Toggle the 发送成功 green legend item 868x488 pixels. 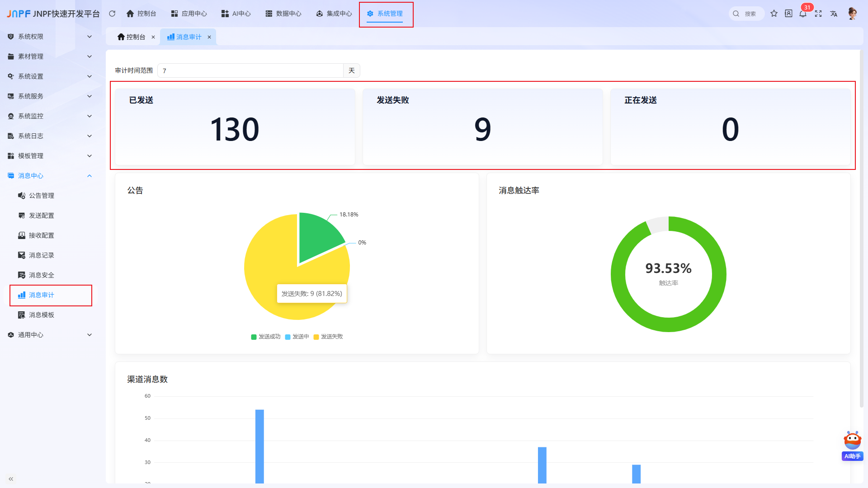click(266, 337)
